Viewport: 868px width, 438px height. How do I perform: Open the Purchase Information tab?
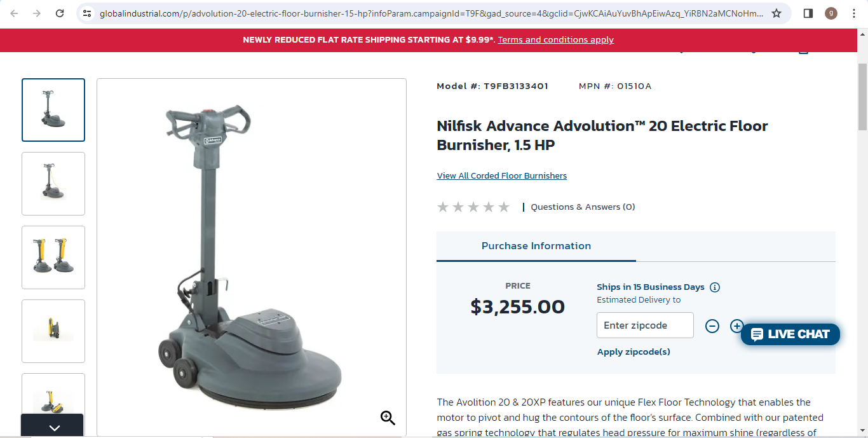(536, 246)
